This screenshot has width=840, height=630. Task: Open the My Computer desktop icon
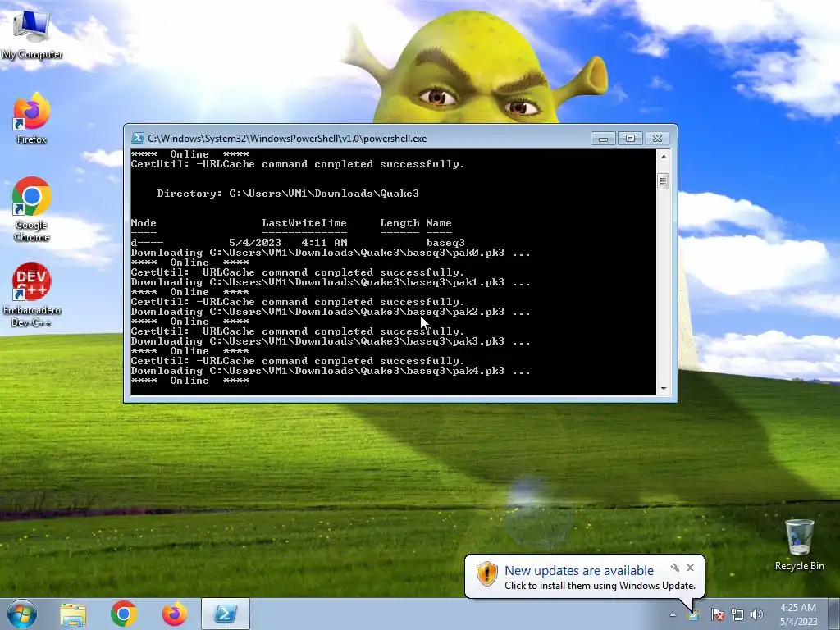coord(32,34)
